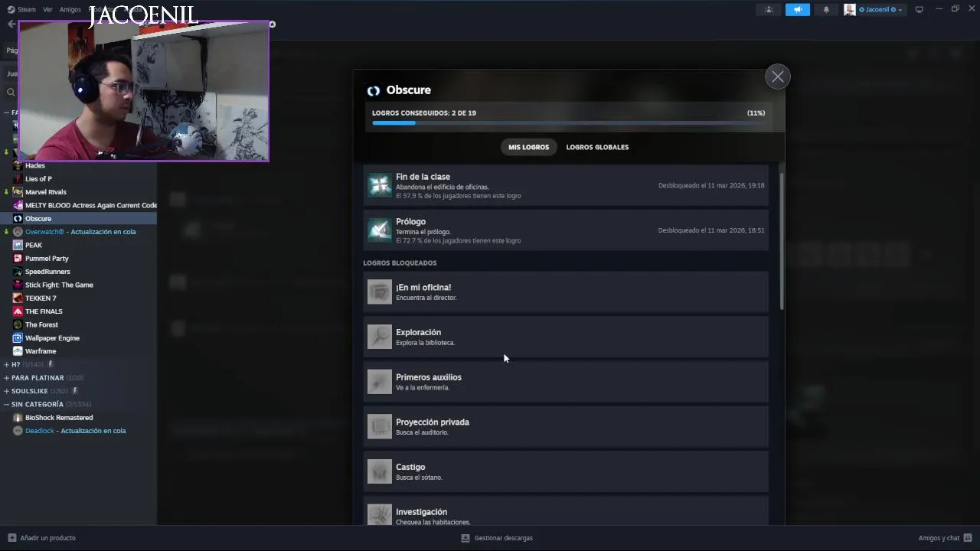Click the Obscure game icon in dialog header
980x551 pixels.
point(373,90)
